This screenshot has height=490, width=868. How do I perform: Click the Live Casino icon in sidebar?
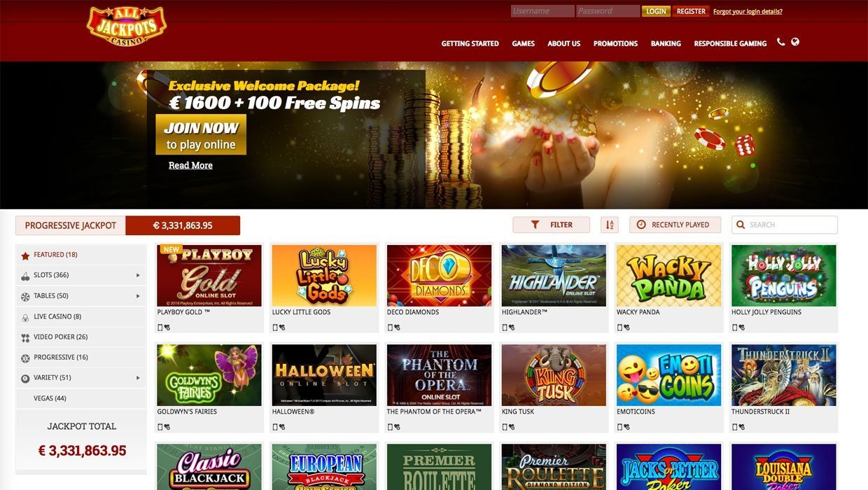tap(25, 317)
